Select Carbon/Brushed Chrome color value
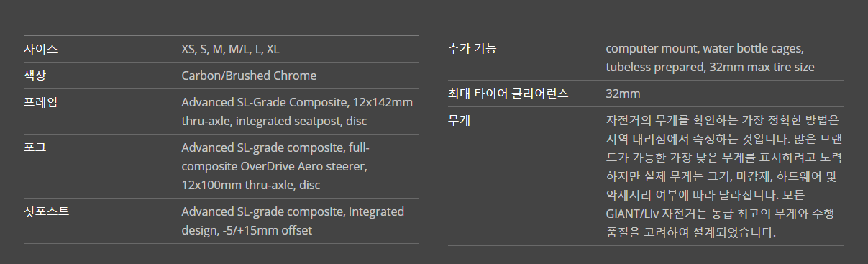This screenshot has width=868, height=264. [x=249, y=76]
